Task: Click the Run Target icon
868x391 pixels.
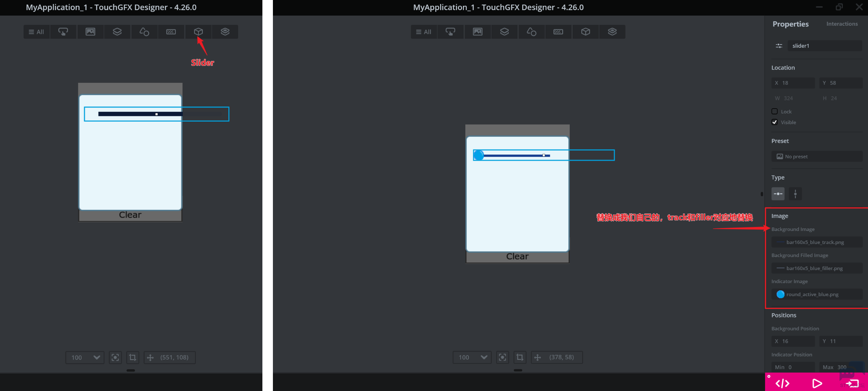Action: click(852, 383)
